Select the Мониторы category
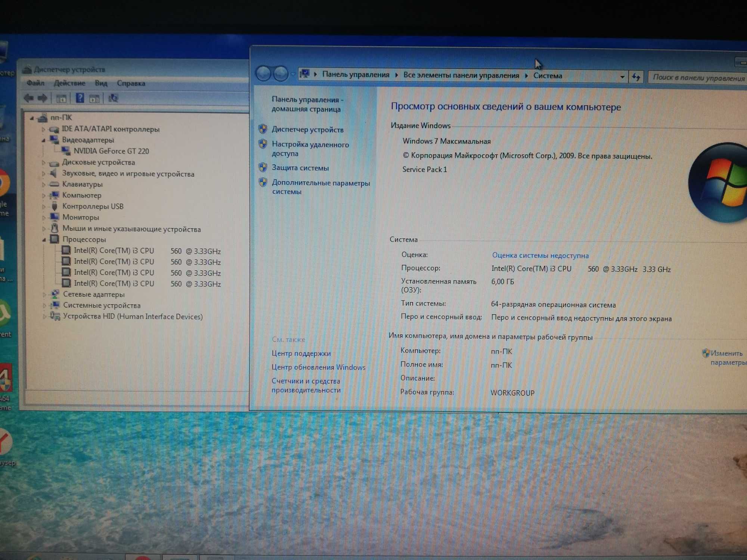Image resolution: width=747 pixels, height=560 pixels. pos(81,217)
